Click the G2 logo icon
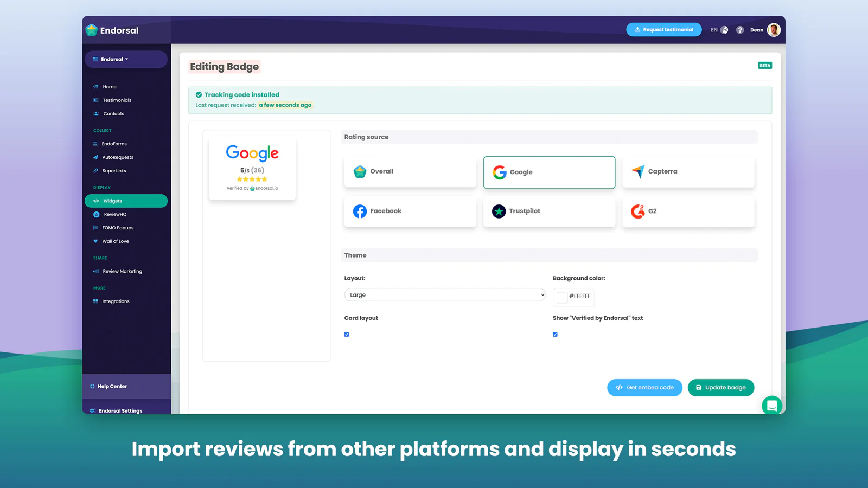 click(638, 211)
